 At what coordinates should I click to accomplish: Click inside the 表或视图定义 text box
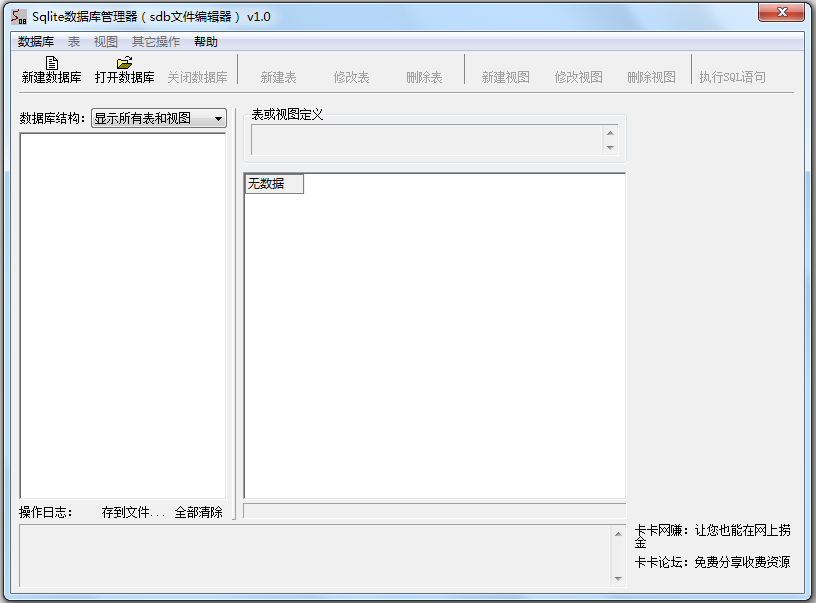pyautogui.click(x=427, y=140)
